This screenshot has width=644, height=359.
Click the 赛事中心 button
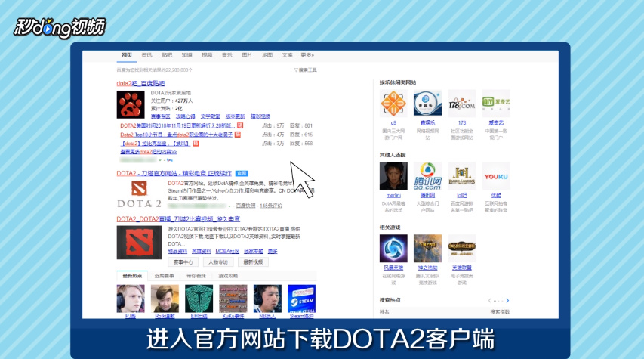(183, 262)
